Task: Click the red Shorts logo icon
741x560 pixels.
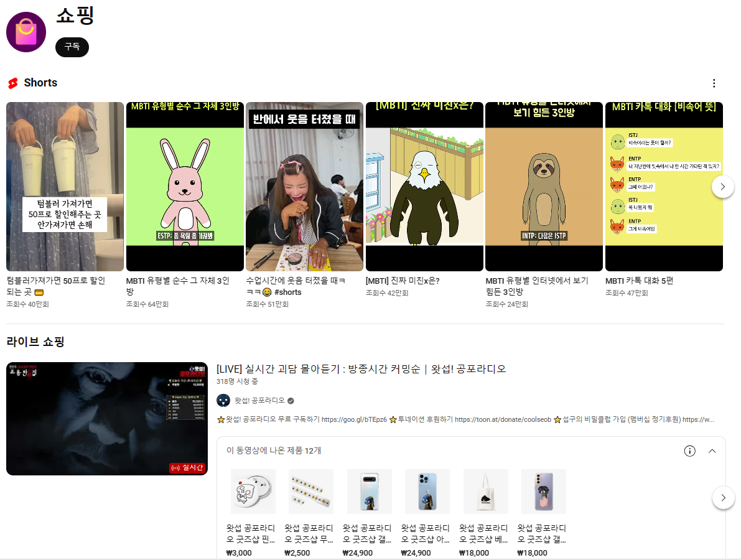Action: (13, 83)
